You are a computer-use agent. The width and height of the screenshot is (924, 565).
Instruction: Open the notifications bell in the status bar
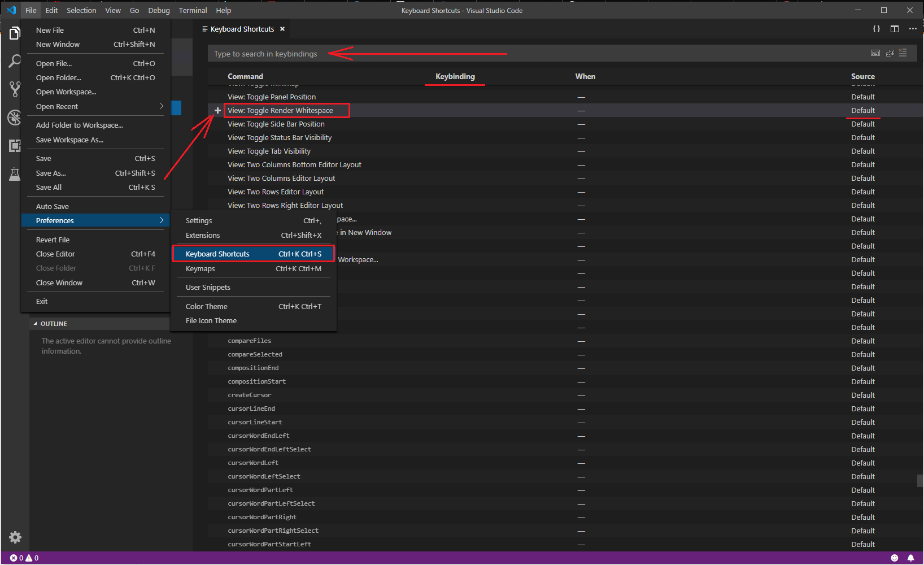tap(910, 558)
